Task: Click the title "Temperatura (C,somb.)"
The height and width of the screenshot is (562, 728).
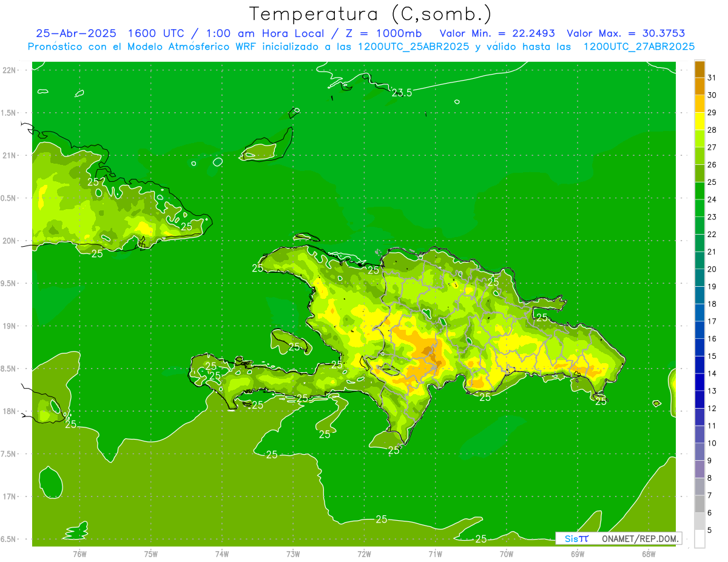Action: point(371,14)
